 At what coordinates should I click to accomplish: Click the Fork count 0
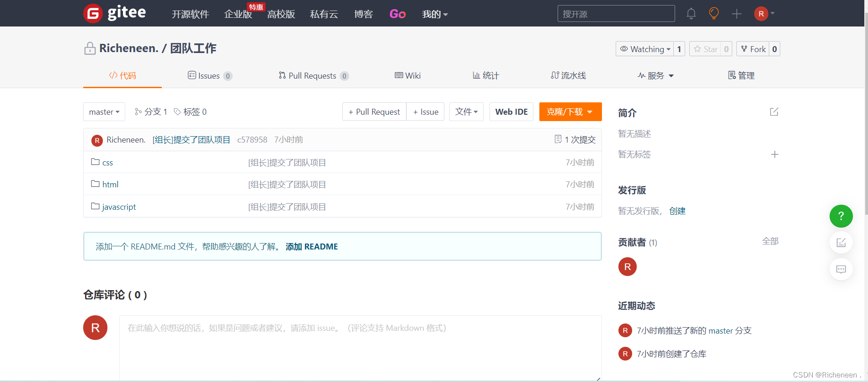coord(774,49)
